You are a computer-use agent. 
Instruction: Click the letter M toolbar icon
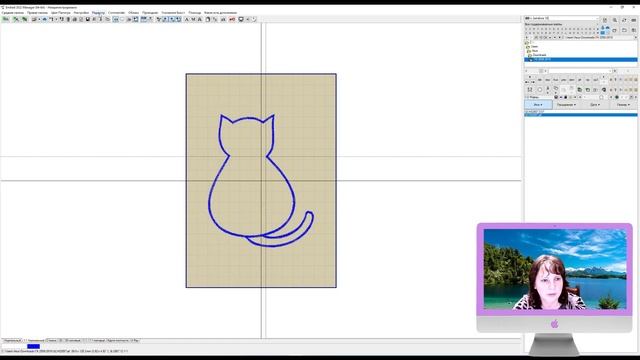193,19
